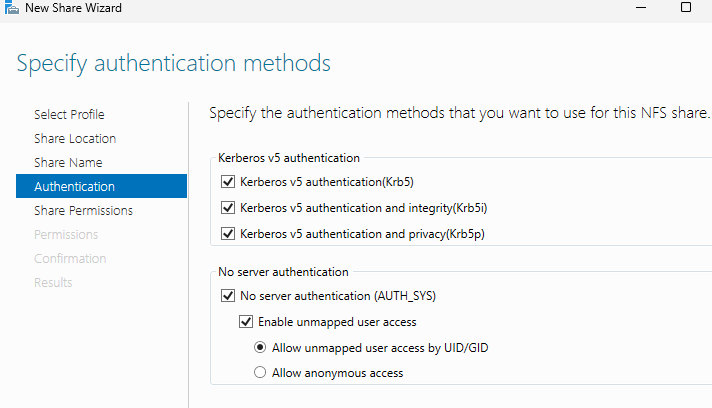Click the disabled Results step
The image size is (712, 408).
[53, 283]
